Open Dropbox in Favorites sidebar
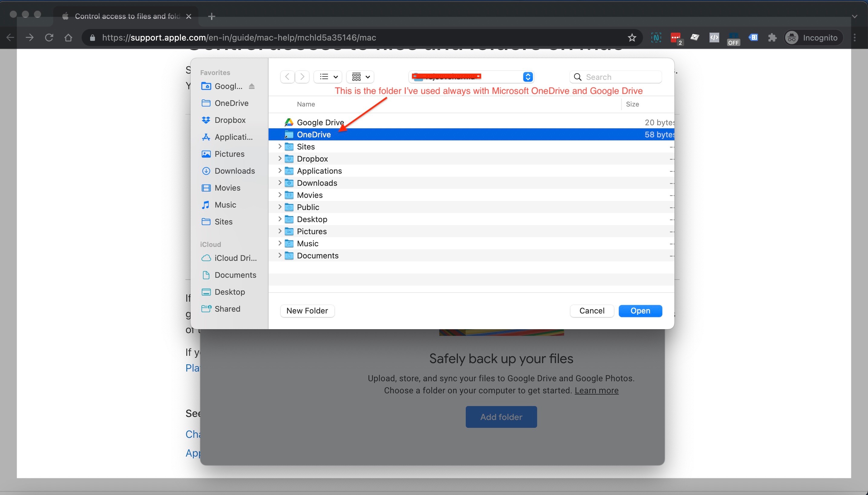 coord(230,120)
